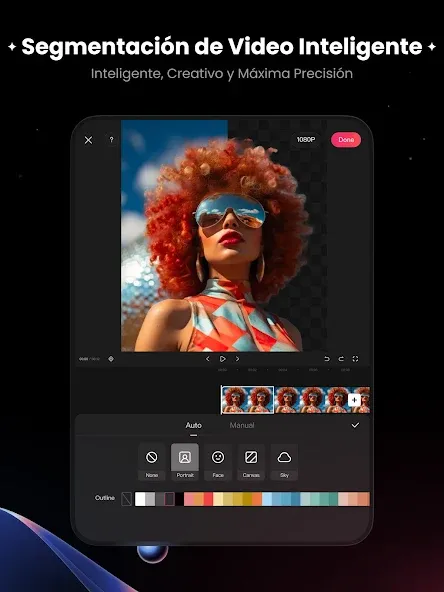Switch to the Manual tab

point(242,425)
